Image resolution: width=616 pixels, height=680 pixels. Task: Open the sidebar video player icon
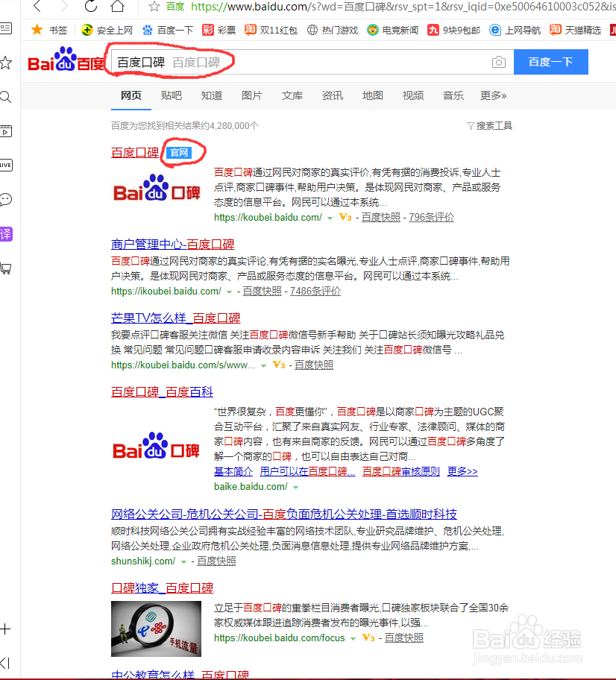point(6,131)
